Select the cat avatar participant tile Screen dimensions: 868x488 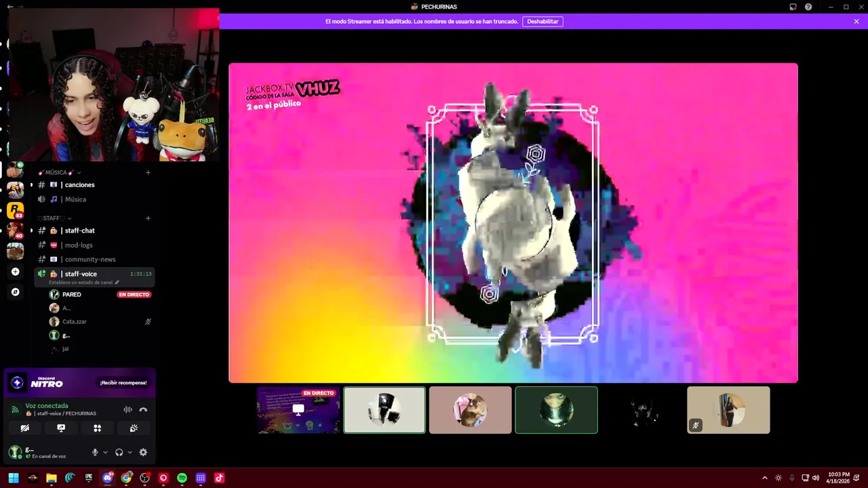471,410
